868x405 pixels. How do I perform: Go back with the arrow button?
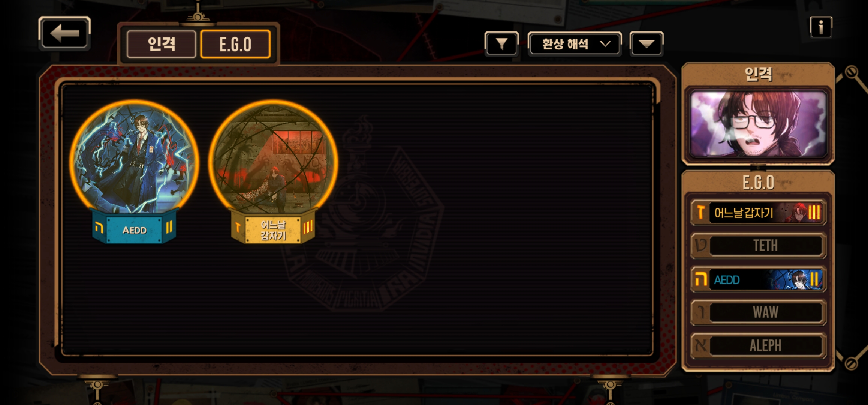pos(64,33)
